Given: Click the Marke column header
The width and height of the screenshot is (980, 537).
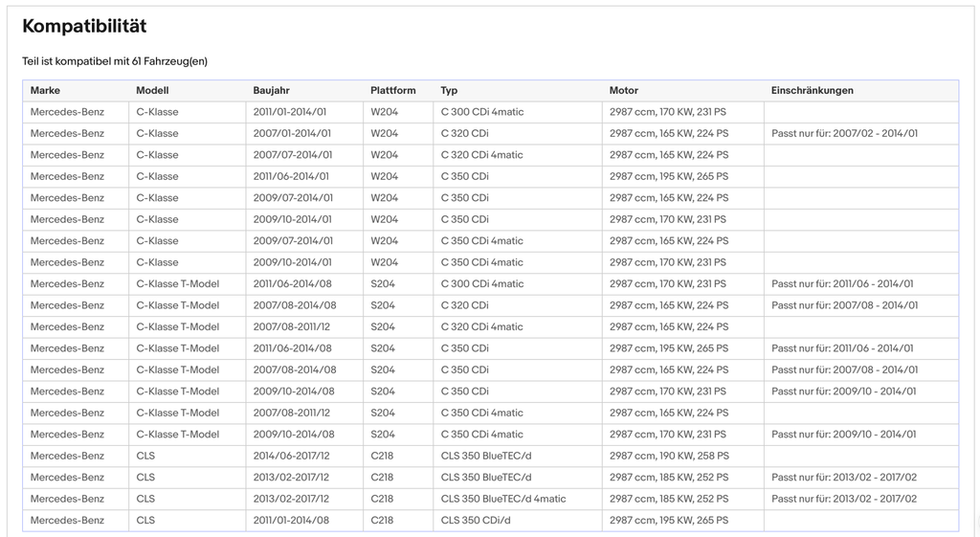Looking at the screenshot, I should pyautogui.click(x=45, y=91).
